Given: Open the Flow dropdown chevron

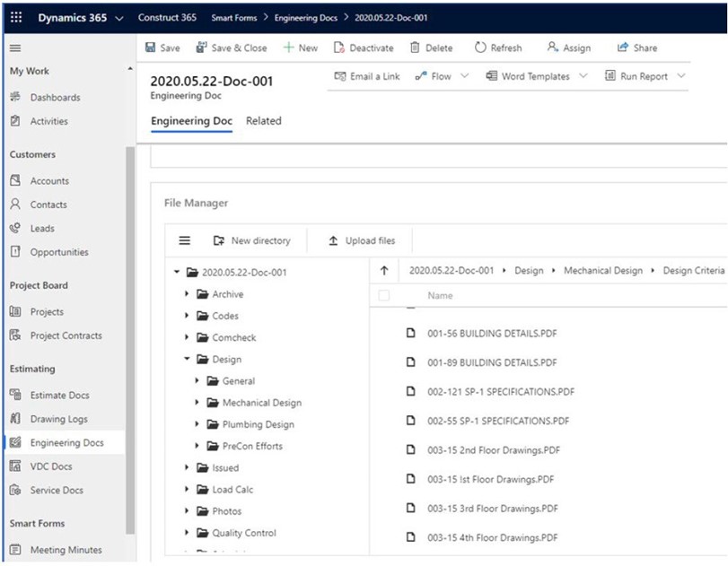Looking at the screenshot, I should pos(464,75).
